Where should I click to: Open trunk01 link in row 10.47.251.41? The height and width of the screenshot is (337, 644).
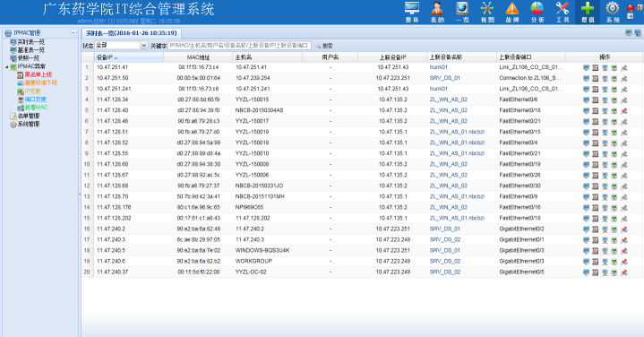point(439,67)
